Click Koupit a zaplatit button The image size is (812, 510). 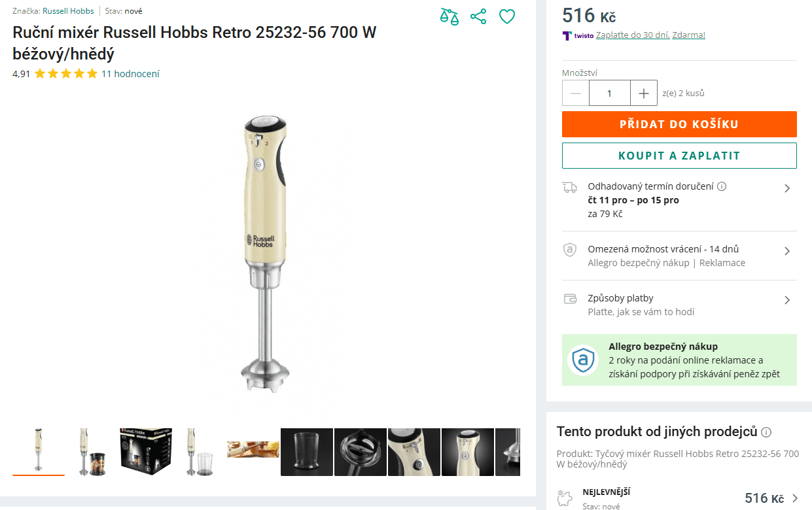click(679, 156)
